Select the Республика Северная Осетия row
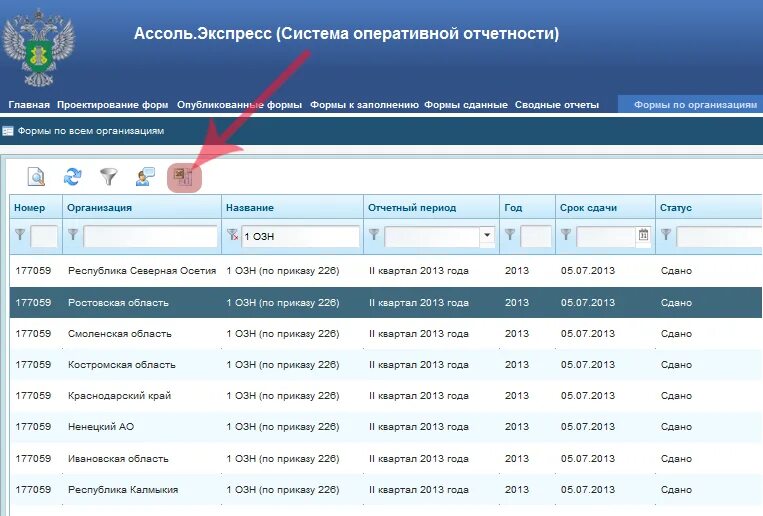Image resolution: width=763 pixels, height=516 pixels. pyautogui.click(x=386, y=271)
